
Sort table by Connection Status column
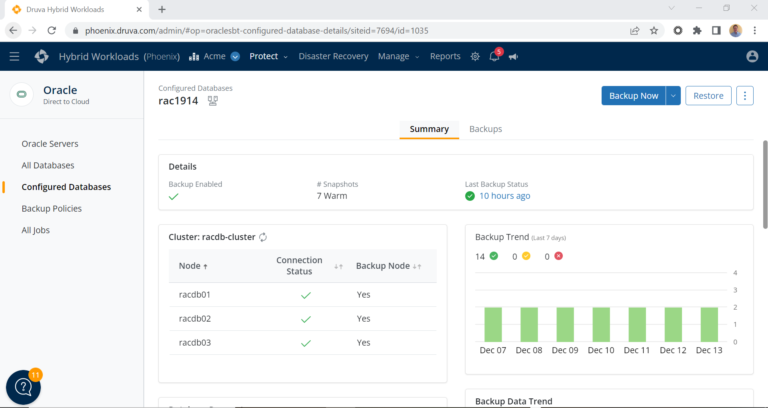point(338,266)
